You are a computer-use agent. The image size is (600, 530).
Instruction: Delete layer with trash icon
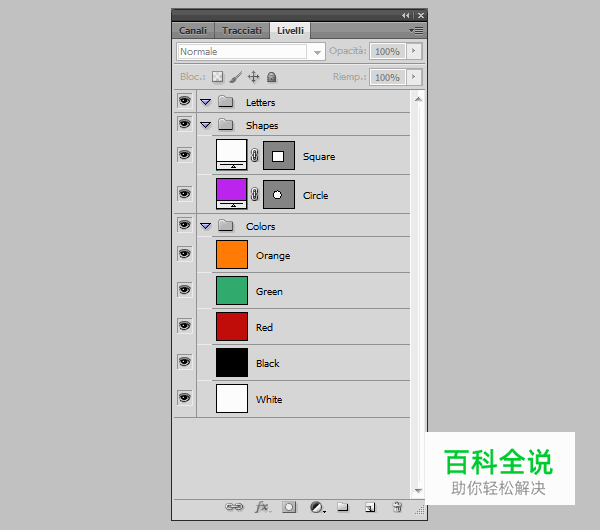pyautogui.click(x=397, y=507)
